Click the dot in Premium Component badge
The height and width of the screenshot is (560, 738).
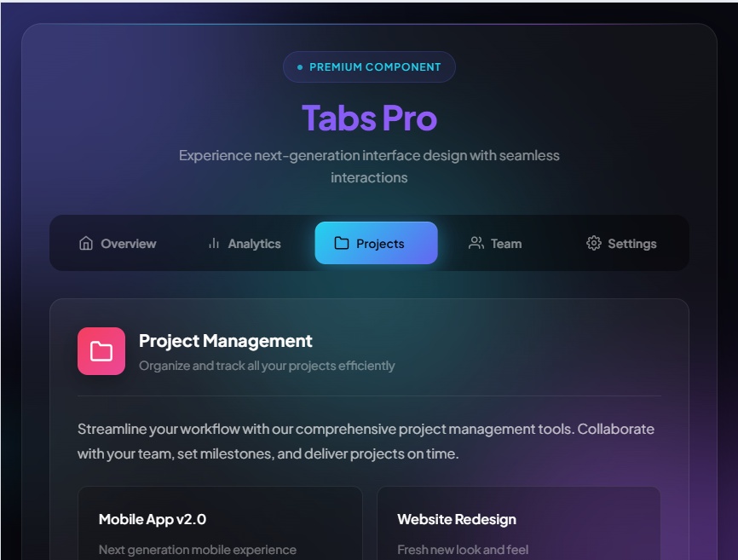point(300,67)
